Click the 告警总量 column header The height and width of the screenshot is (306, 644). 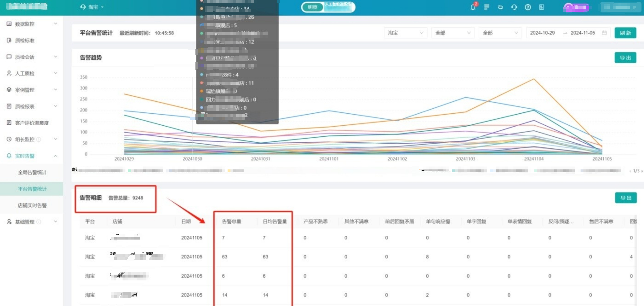231,221
